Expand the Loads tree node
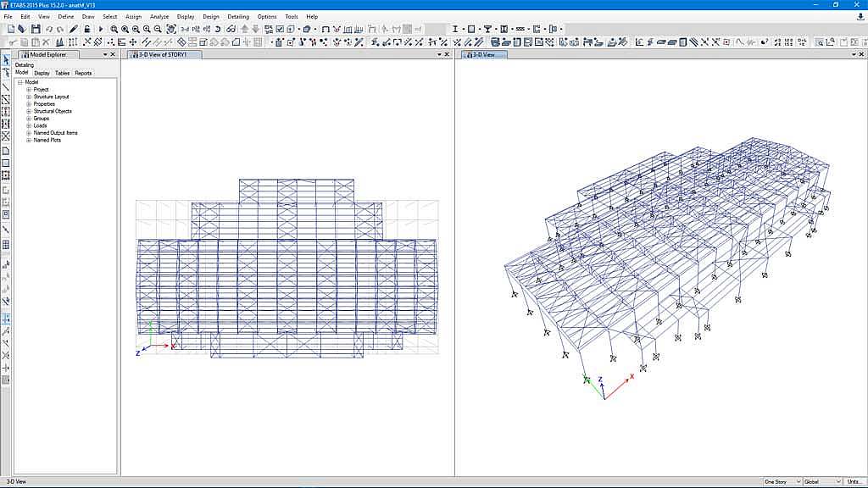The width and height of the screenshot is (868, 488). (x=28, y=125)
